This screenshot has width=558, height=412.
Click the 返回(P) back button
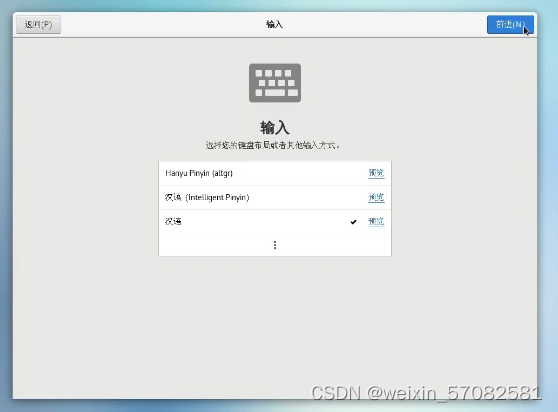tap(38, 25)
